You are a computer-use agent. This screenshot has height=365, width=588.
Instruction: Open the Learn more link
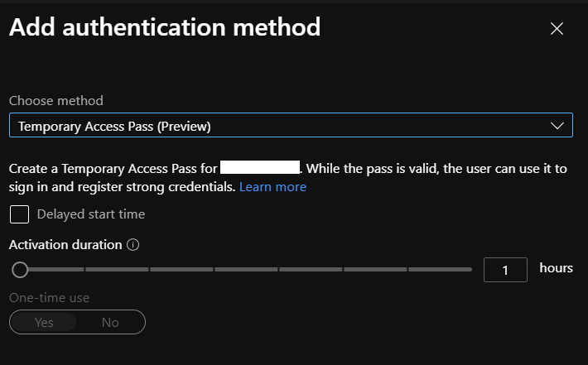(x=272, y=187)
